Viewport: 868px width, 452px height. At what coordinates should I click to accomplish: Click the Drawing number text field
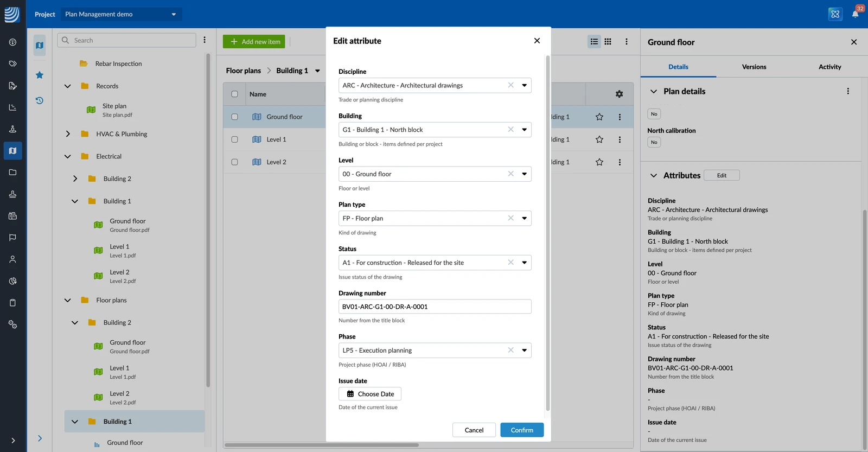pos(435,307)
